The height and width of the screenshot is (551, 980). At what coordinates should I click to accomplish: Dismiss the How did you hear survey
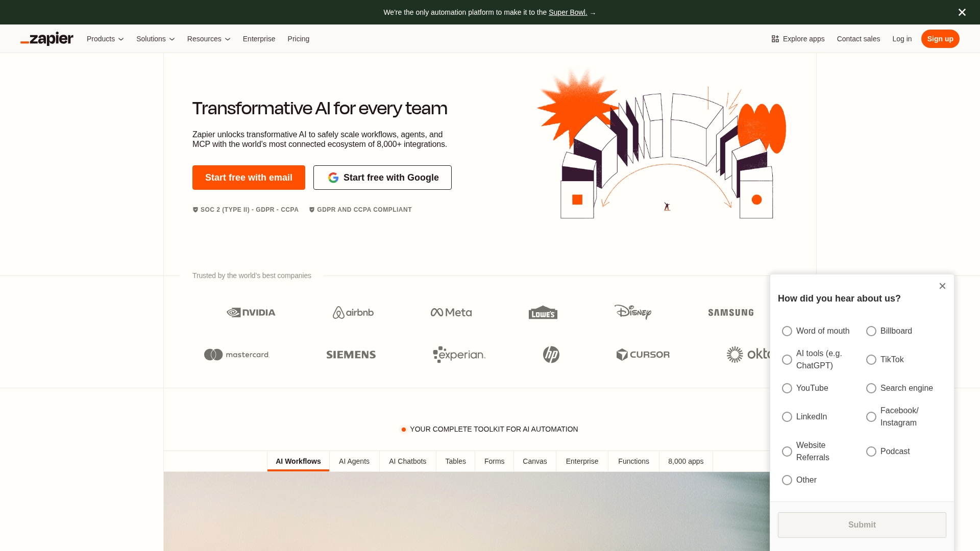point(943,286)
